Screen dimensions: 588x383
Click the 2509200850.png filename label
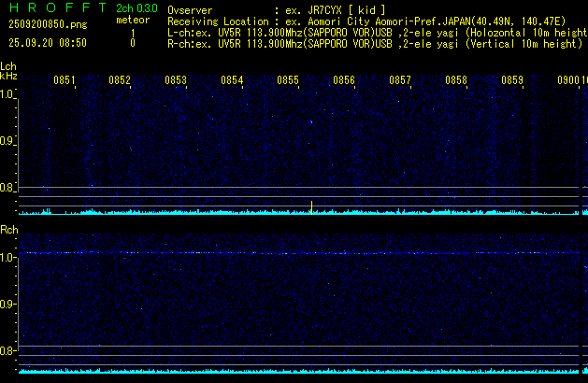pos(46,25)
